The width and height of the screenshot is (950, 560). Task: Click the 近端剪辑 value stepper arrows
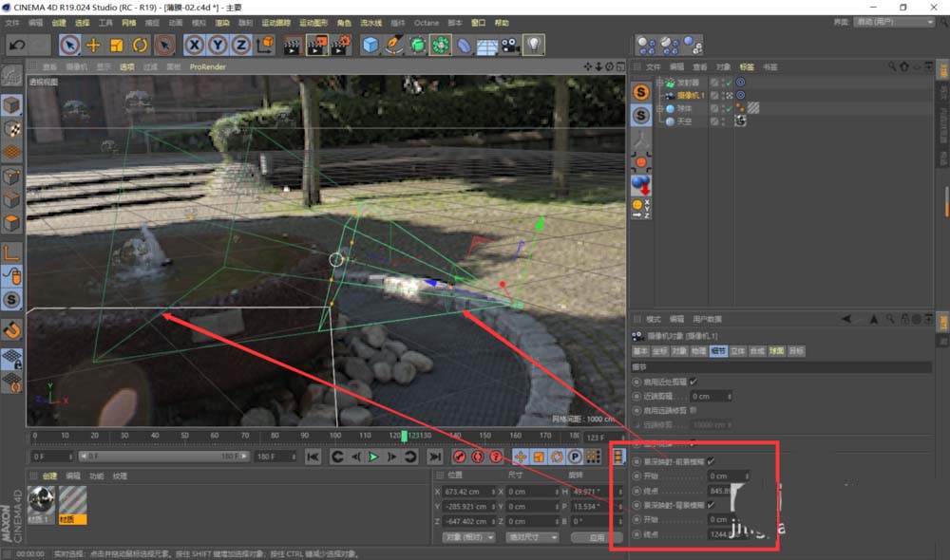click(729, 397)
